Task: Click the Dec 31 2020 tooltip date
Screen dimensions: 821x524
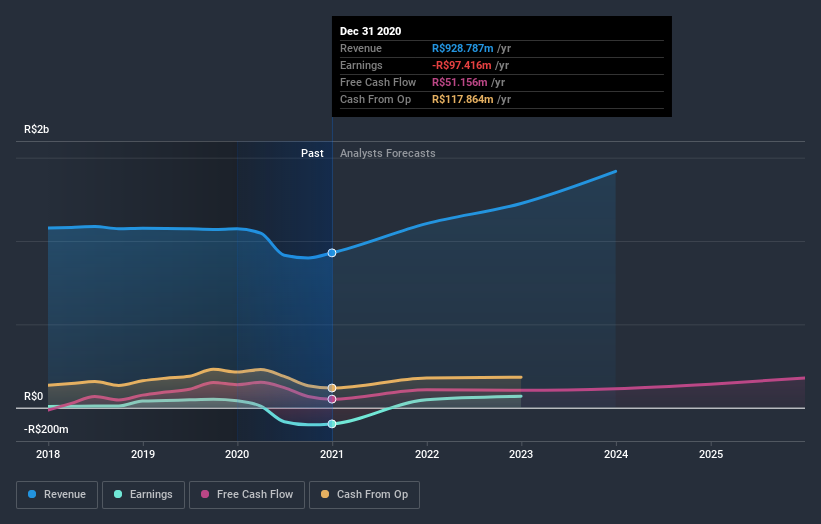Action: 371,31
